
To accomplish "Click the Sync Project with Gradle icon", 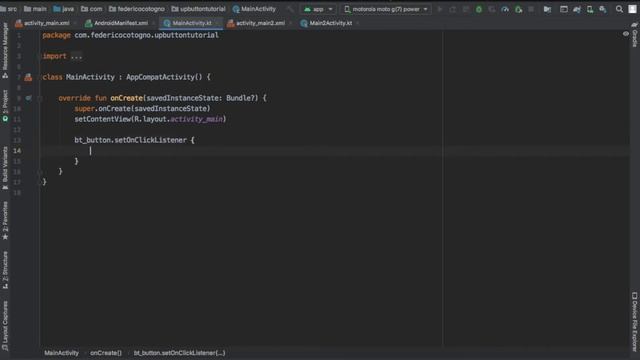I will click(577, 9).
